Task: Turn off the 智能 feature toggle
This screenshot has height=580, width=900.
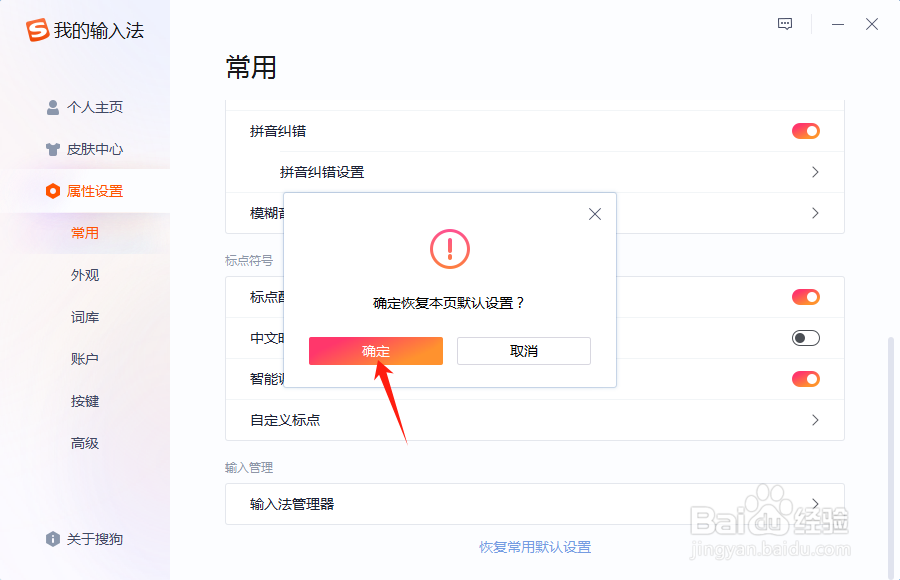Action: point(805,379)
